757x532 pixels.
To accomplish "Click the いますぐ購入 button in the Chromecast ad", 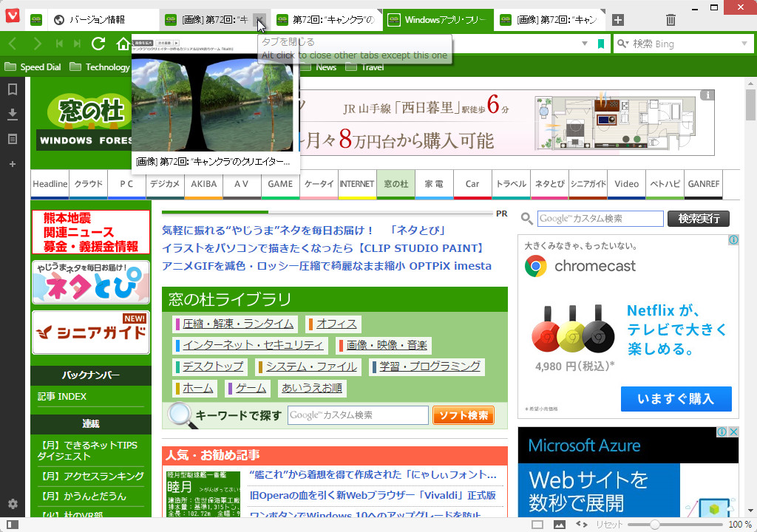I will 676,399.
